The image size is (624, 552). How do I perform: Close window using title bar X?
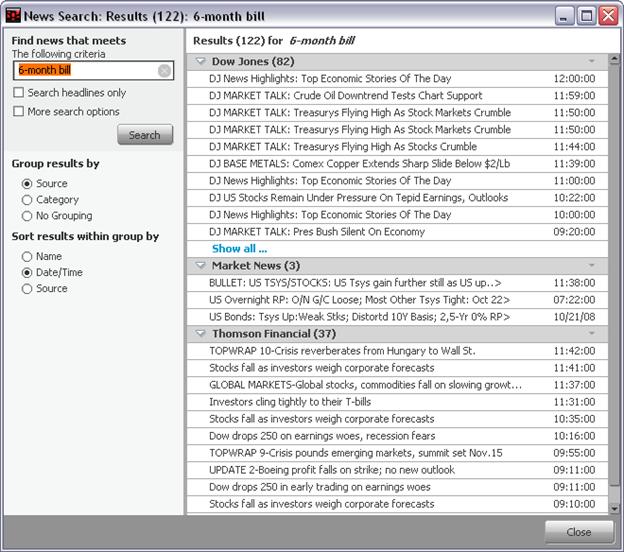coord(608,15)
